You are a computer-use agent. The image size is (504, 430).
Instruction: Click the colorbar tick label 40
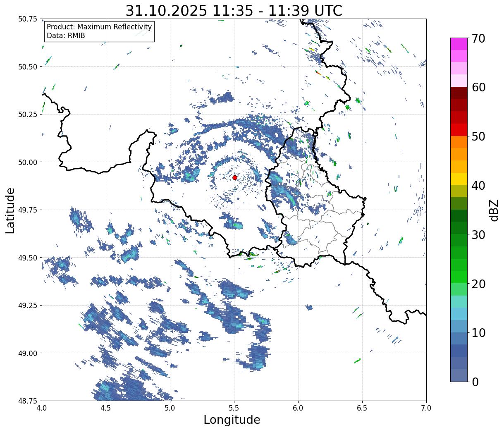point(478,186)
